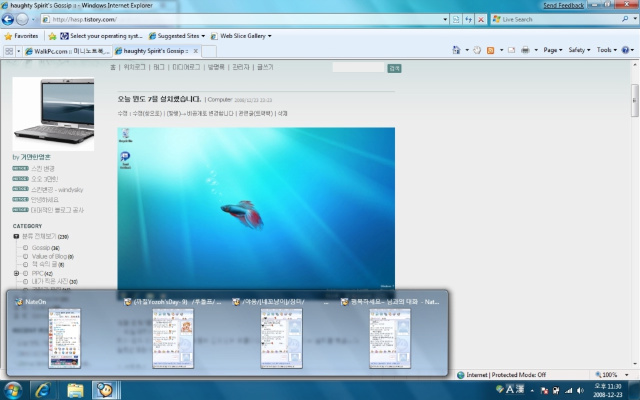Open the Home icon dropdown arrow
The height and width of the screenshot is (400, 640).
click(x=467, y=50)
